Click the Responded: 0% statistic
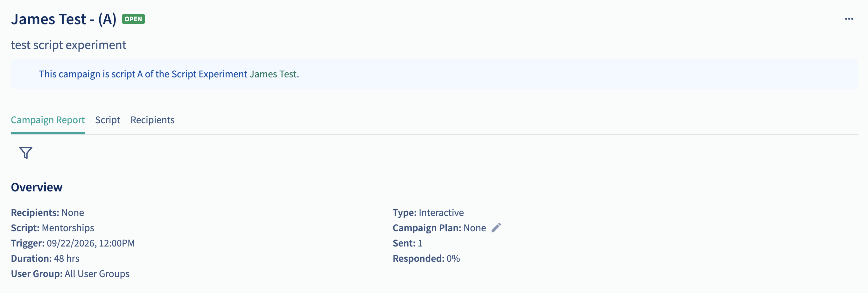868x293 pixels. click(426, 258)
